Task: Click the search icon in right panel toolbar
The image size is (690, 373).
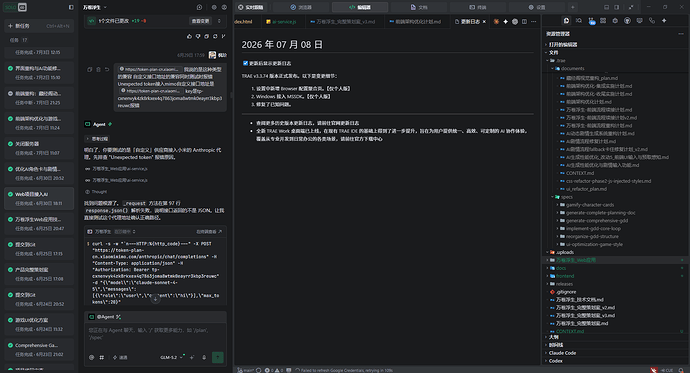Action: click(x=579, y=21)
